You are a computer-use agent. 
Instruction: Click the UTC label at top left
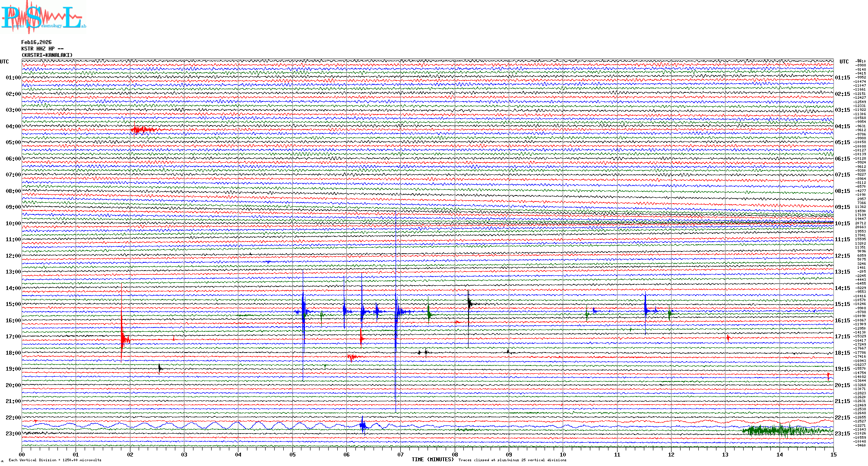pos(4,62)
